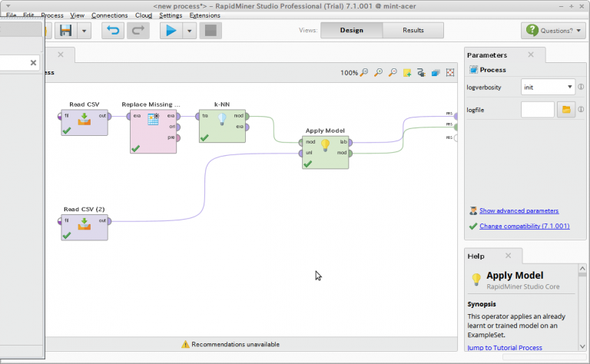Redo the last undone action
Viewport: 590px width, 364px height.
138,31
